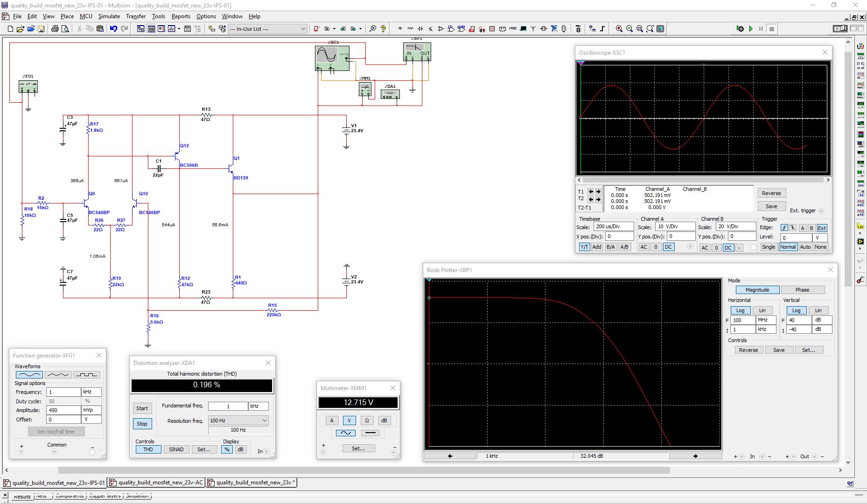Switch to quality_build_mosfet_new_23v * tab
Image resolution: width=867 pixels, height=504 pixels.
pyautogui.click(x=252, y=483)
